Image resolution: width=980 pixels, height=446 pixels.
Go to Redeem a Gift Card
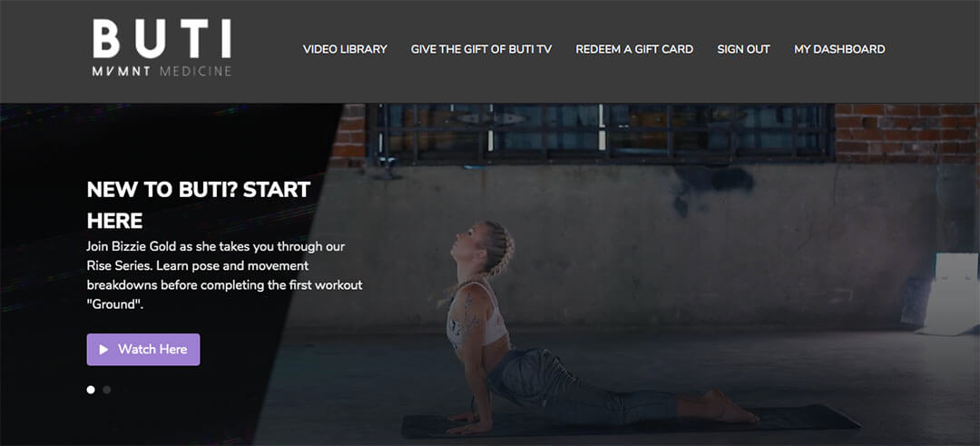click(x=634, y=49)
